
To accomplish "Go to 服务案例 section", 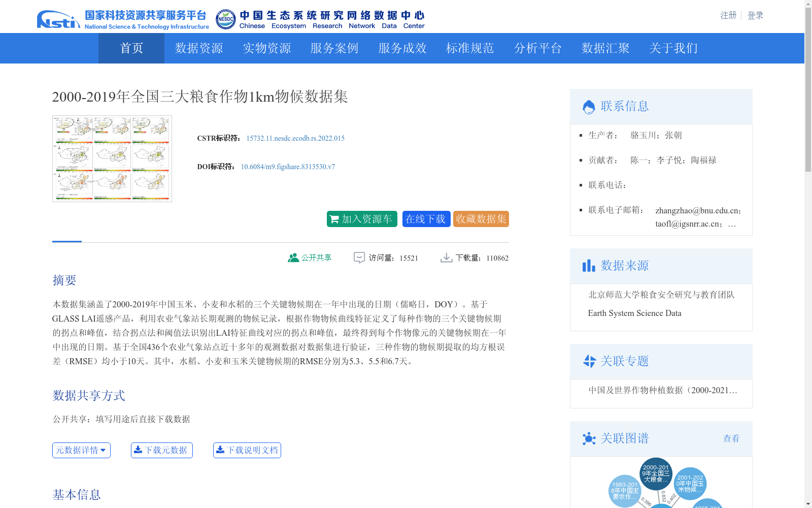I will [x=334, y=48].
